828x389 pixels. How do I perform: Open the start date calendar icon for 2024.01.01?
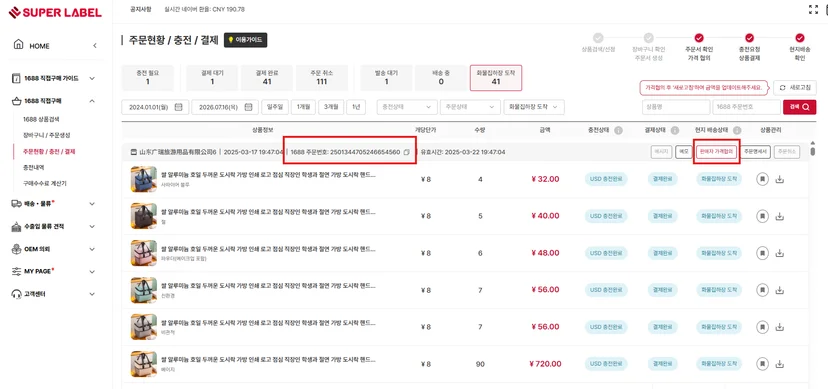point(178,107)
